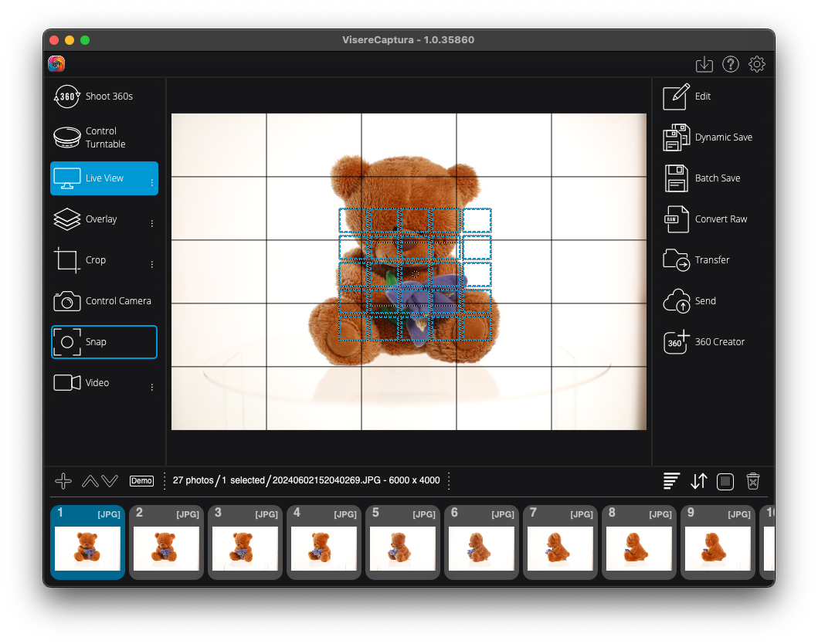Toggle select-all square in the filmstrip bar
818x644 pixels.
point(725,481)
